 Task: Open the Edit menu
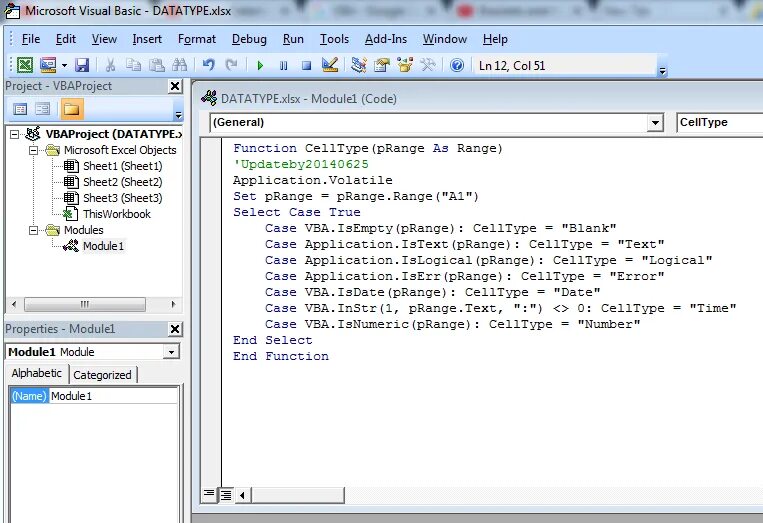(x=66, y=39)
